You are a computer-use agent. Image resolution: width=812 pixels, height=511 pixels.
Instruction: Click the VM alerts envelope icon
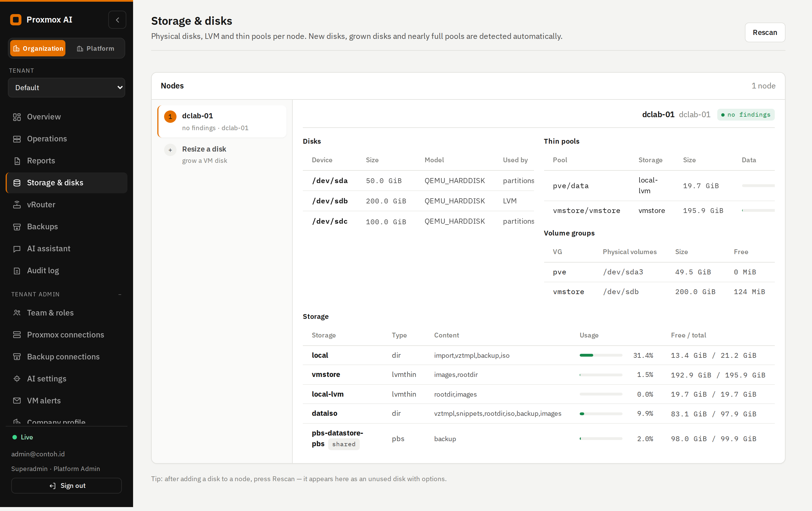pos(17,401)
